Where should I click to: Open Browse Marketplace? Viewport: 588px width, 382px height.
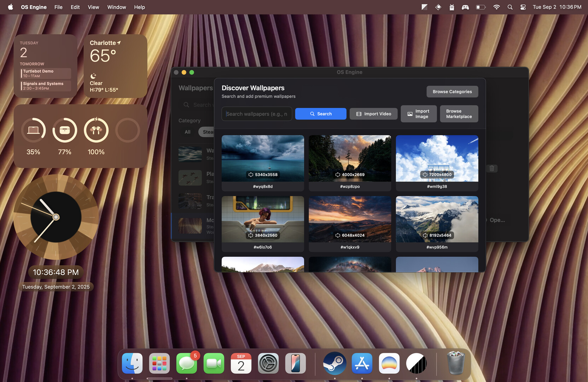[459, 114]
